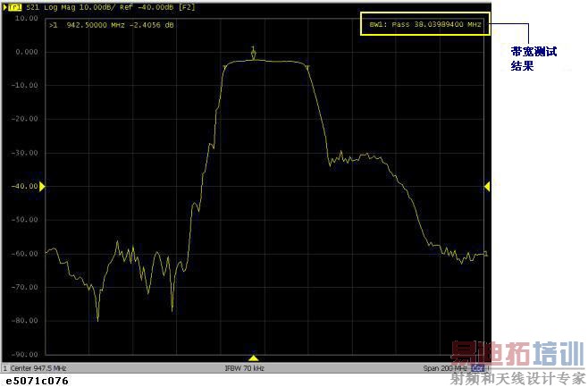Click the -70.00 Y-axis label
The image size is (588, 387).
pos(25,287)
